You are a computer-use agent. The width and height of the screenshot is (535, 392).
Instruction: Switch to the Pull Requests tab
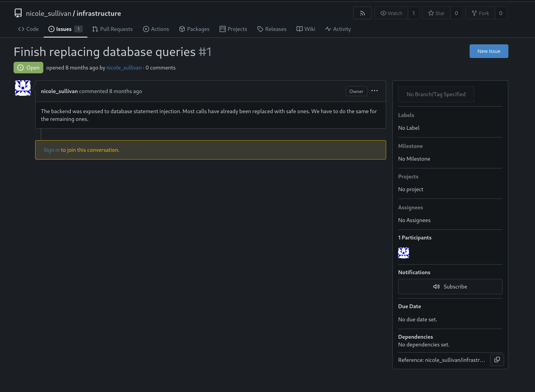(x=112, y=29)
